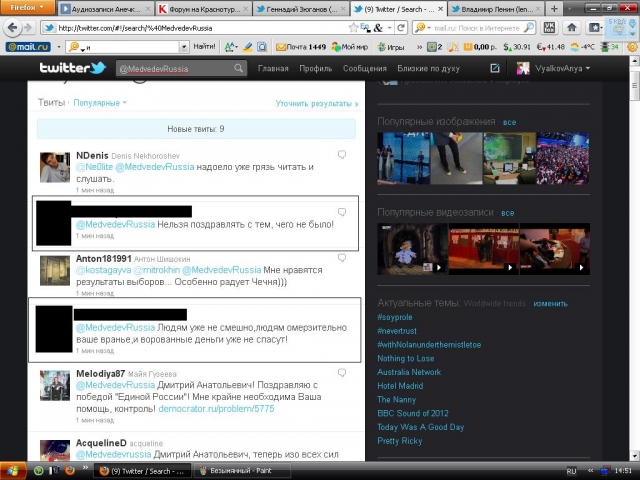640x480 pixels.
Task: Open Игры toolbar link
Action: [391, 47]
